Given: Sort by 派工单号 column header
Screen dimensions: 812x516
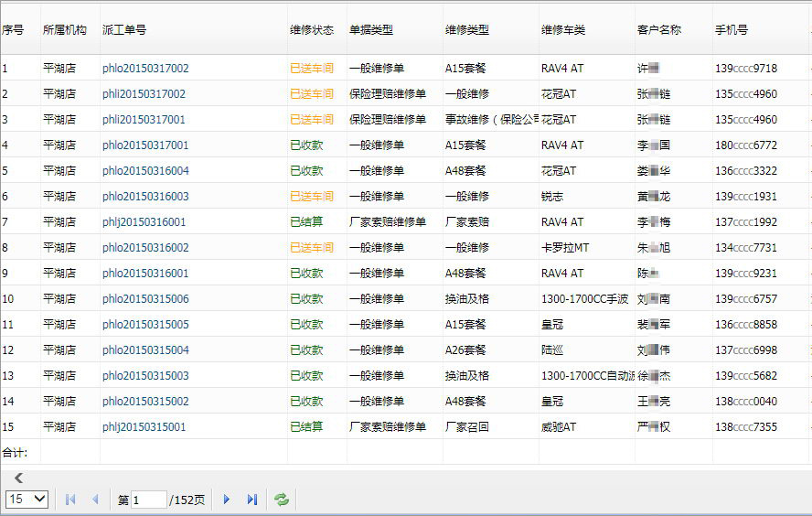Looking at the screenshot, I should pos(124,30).
